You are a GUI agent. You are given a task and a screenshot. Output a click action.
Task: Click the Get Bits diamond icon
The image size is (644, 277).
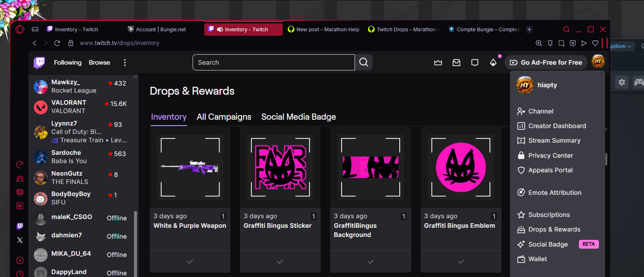click(493, 63)
